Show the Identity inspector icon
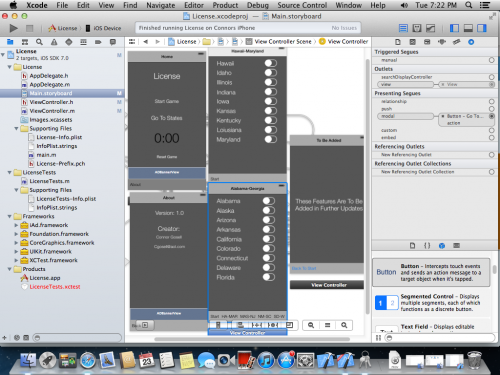This screenshot has width=500, height=375. click(x=427, y=42)
